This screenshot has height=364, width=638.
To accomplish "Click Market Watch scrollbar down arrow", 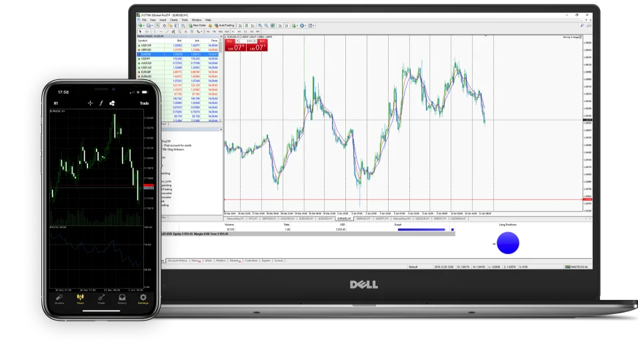I will point(221,121).
